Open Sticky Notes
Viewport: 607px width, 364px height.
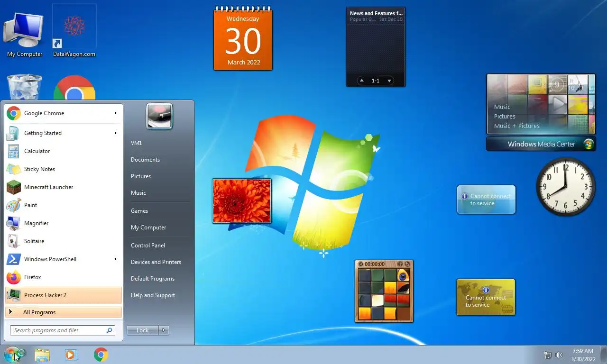[x=64, y=169]
